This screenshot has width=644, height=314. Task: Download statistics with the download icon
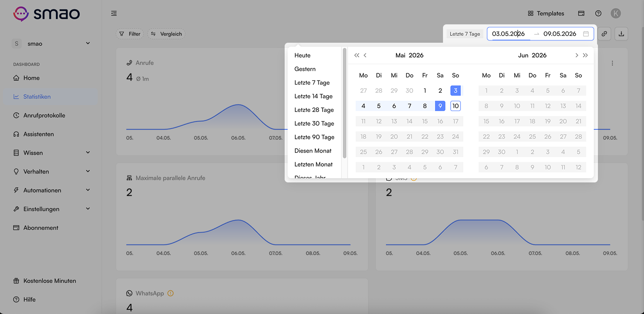pos(621,34)
